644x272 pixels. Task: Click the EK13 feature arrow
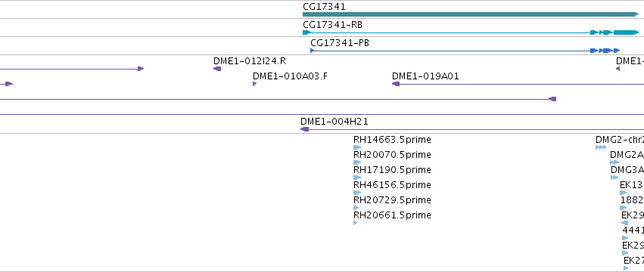coord(624,193)
